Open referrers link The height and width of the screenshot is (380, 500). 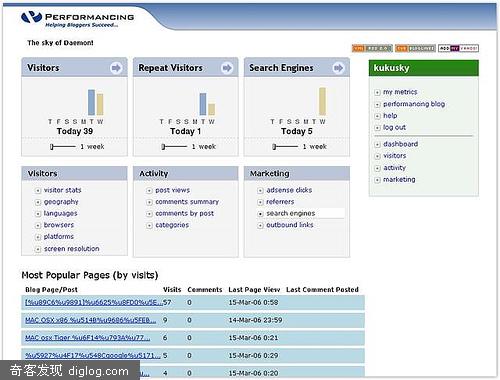[280, 202]
